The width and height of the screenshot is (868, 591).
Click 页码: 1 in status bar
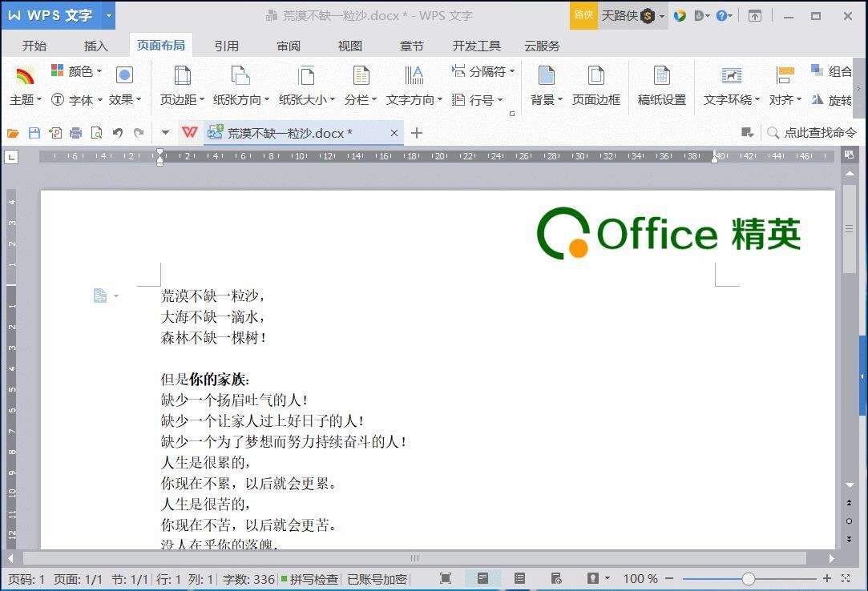pyautogui.click(x=26, y=579)
